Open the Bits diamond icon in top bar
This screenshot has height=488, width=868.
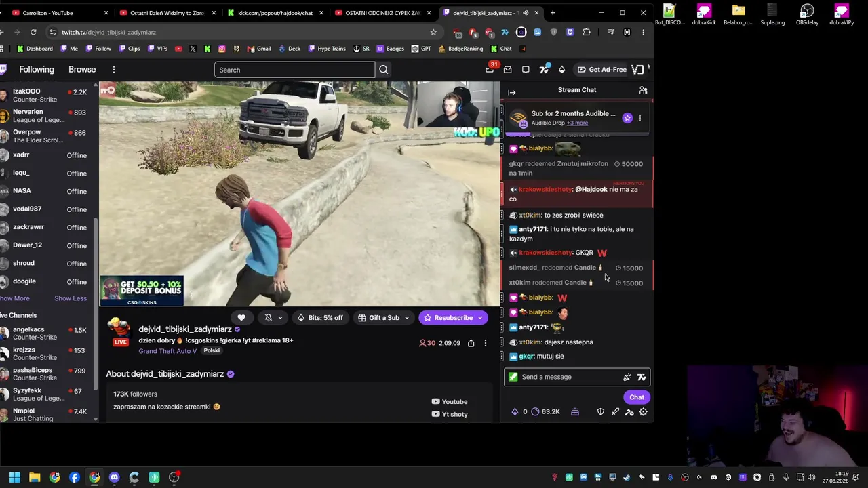[561, 70]
